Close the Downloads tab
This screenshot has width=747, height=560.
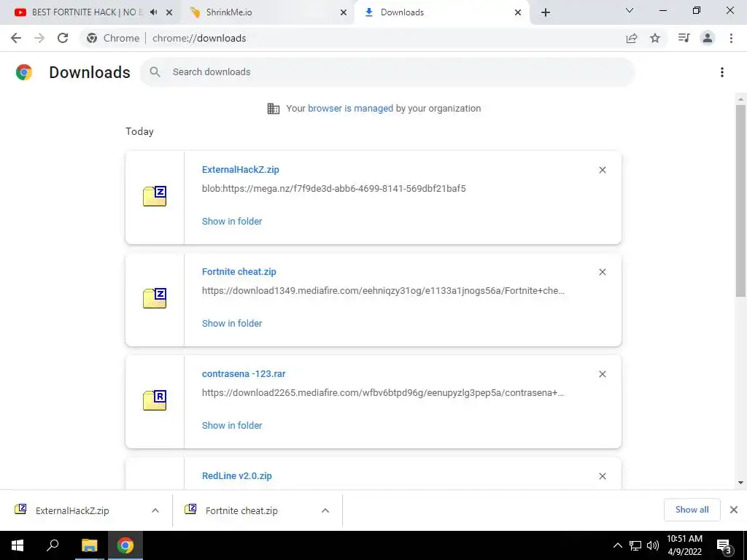point(518,12)
